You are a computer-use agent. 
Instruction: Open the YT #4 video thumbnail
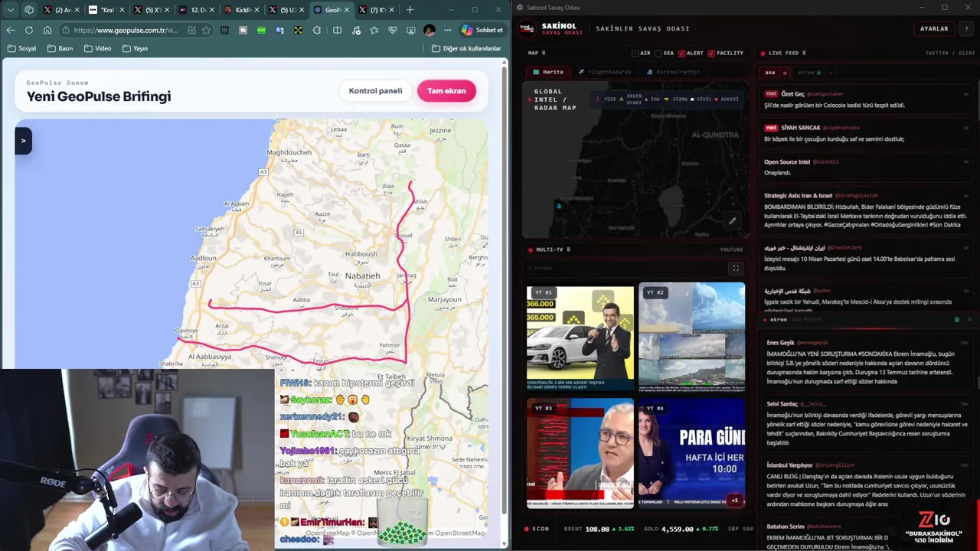point(691,454)
